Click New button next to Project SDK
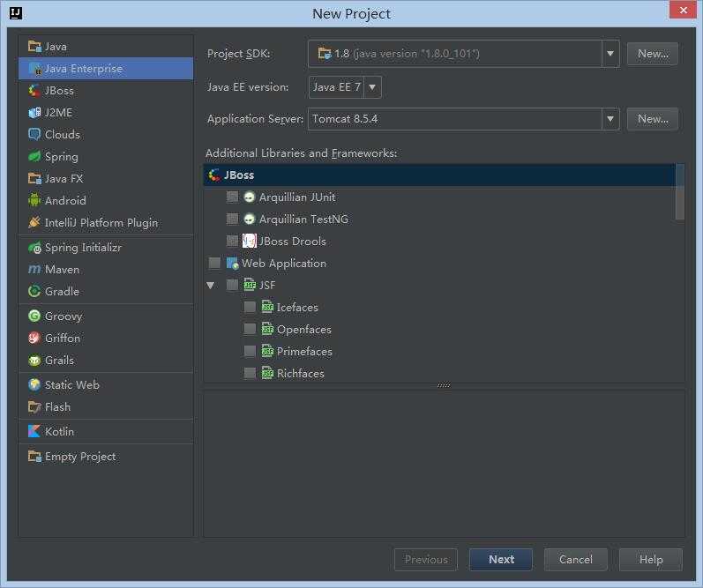Viewport: 703px width, 588px height. pyautogui.click(x=653, y=54)
